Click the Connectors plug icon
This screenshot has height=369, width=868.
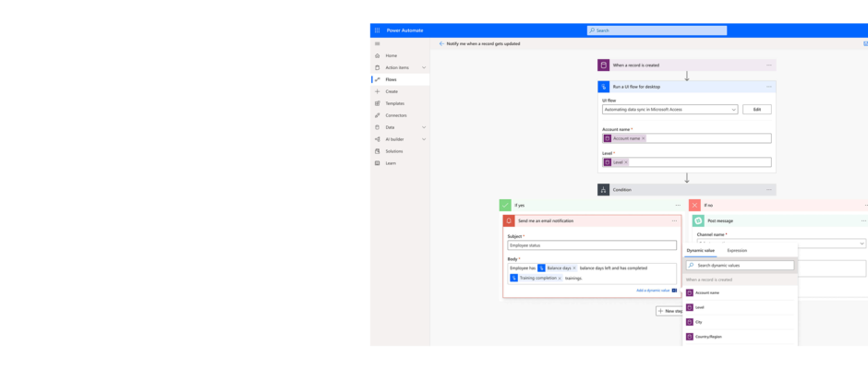[x=378, y=115]
